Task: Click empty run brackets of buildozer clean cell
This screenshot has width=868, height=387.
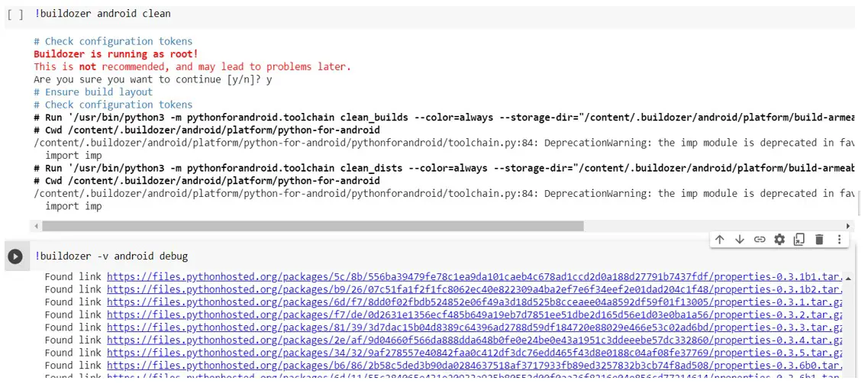Action: pyautogui.click(x=15, y=14)
